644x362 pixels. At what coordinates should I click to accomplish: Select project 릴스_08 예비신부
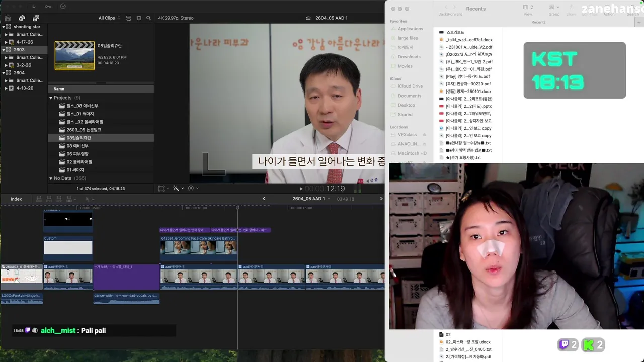click(x=82, y=106)
